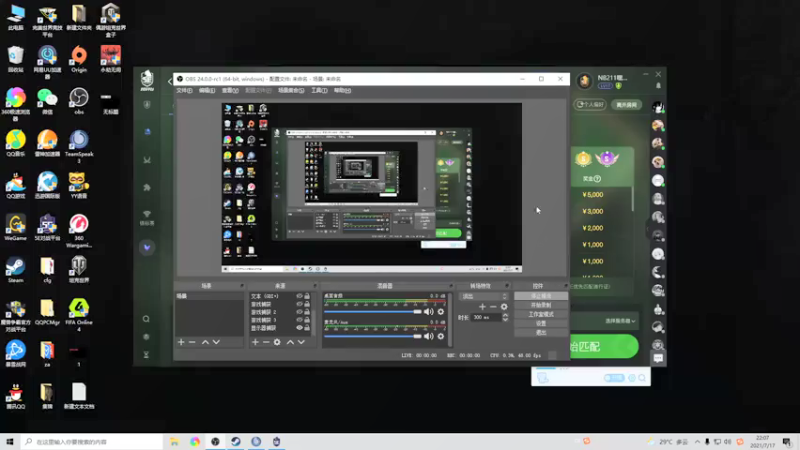
Task: Remove selected source with minus icon
Action: point(266,342)
